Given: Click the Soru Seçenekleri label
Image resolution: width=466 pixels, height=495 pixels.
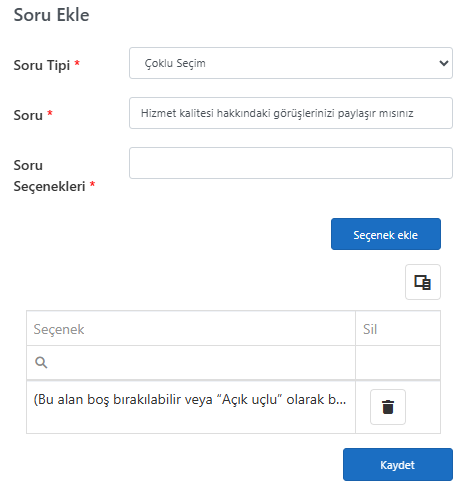Looking at the screenshot, I should (49, 176).
